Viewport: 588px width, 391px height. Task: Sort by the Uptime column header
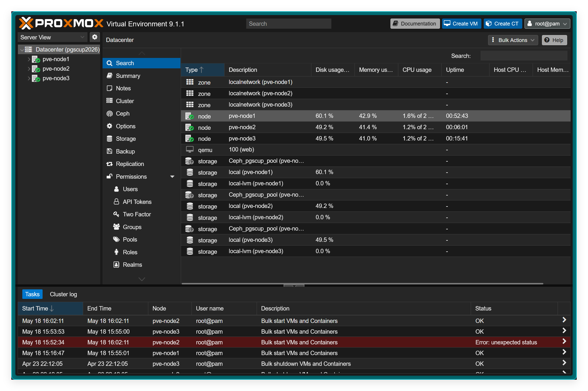click(x=465, y=70)
